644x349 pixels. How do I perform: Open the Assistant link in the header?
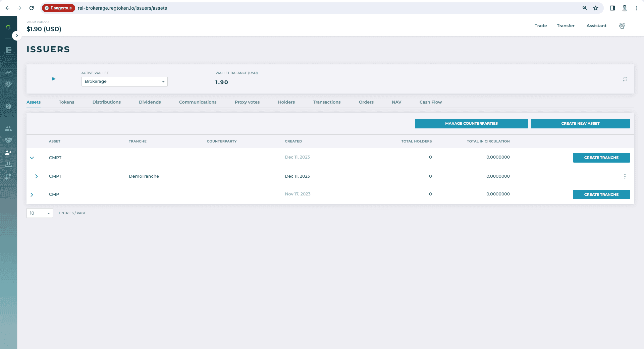point(596,26)
